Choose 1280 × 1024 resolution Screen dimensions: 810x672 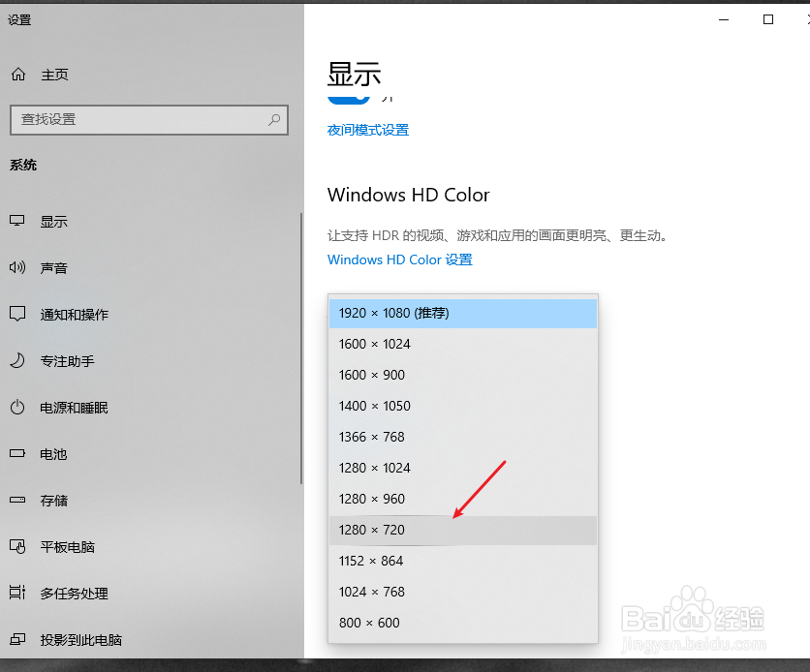(x=463, y=468)
